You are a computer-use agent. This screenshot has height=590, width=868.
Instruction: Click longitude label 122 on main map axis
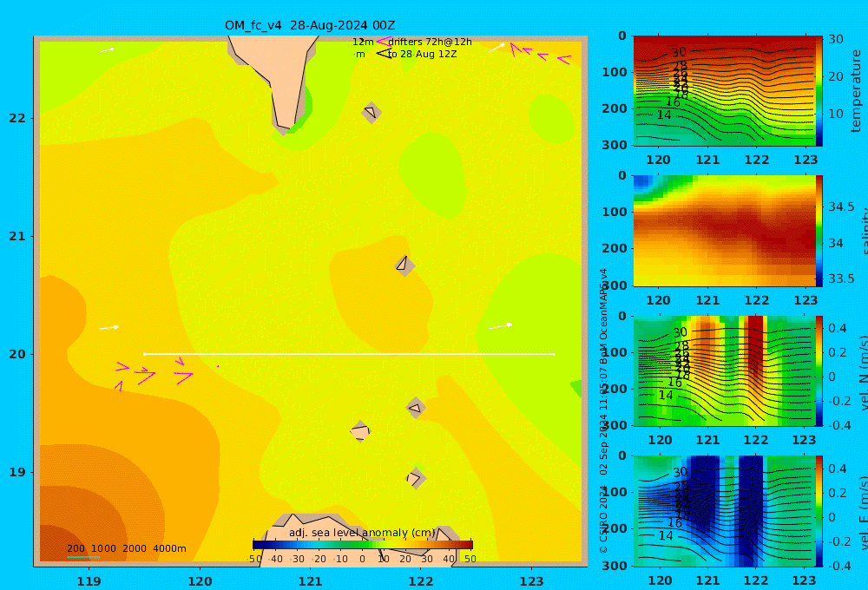pos(421,581)
